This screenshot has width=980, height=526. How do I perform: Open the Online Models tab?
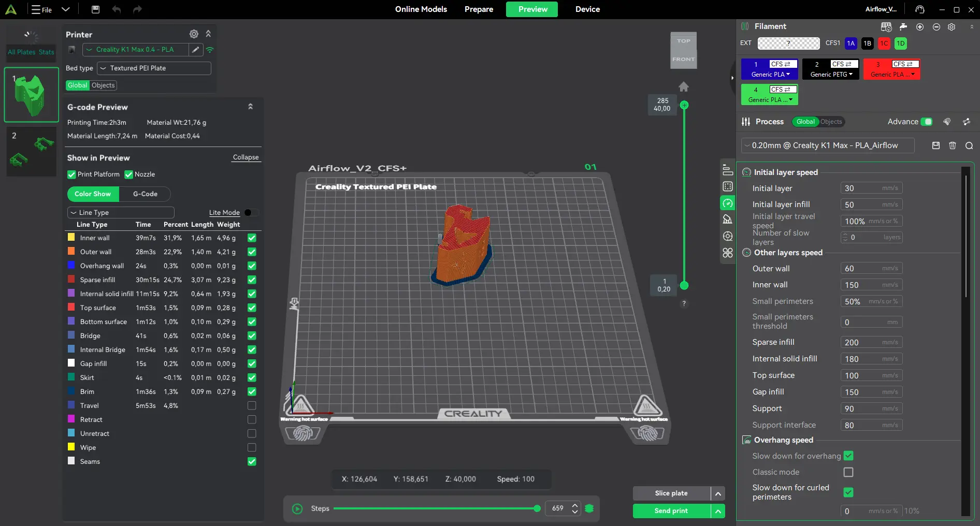pos(421,9)
